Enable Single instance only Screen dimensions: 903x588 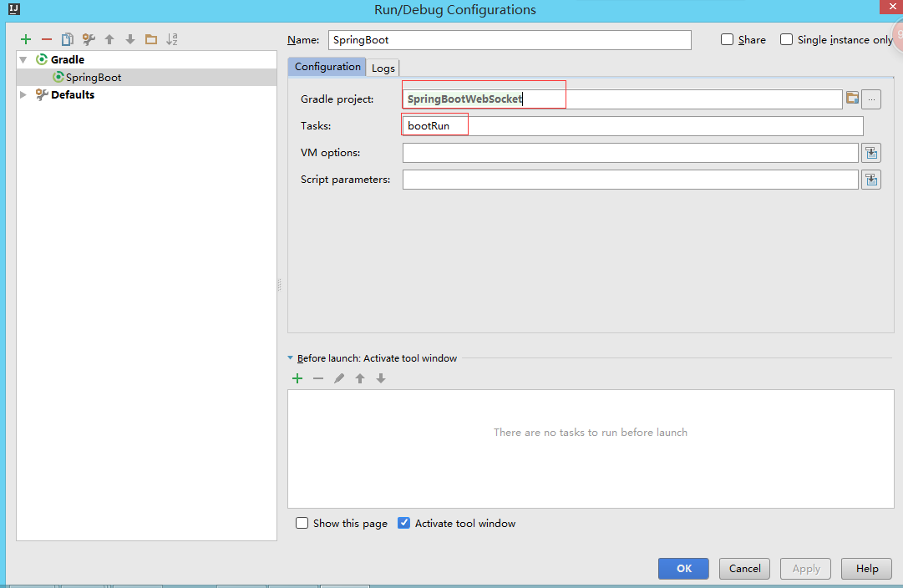pyautogui.click(x=786, y=39)
